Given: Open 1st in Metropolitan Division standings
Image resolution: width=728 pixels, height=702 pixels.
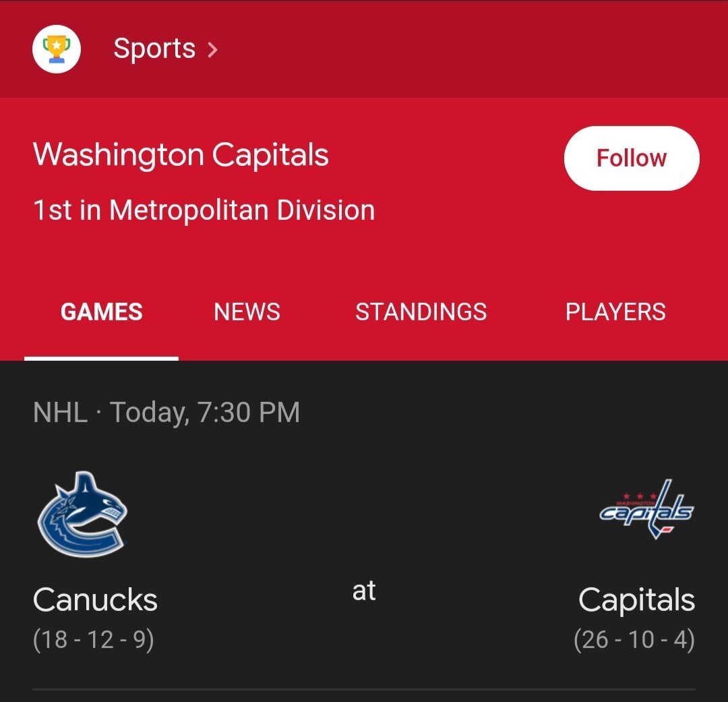Looking at the screenshot, I should point(204,210).
